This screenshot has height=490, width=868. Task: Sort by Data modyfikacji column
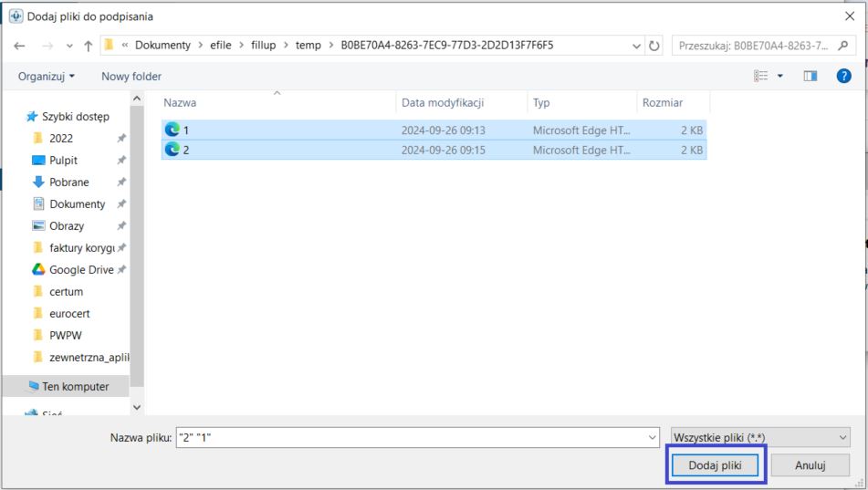[443, 102]
